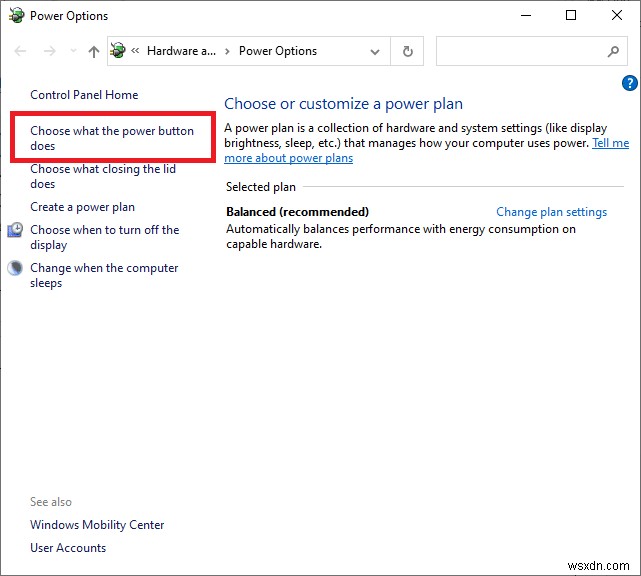Click the Hardware breadcrumb segment
This screenshot has width=641, height=576.
pyautogui.click(x=179, y=51)
